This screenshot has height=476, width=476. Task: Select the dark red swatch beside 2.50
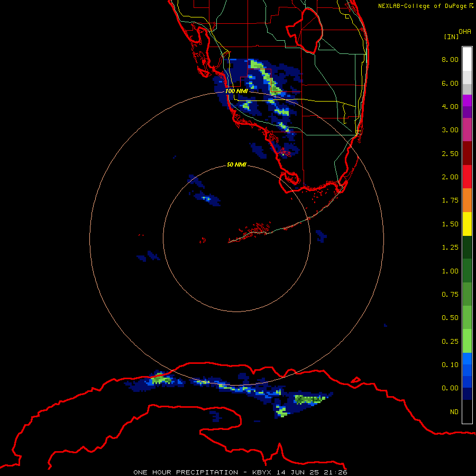click(x=467, y=153)
